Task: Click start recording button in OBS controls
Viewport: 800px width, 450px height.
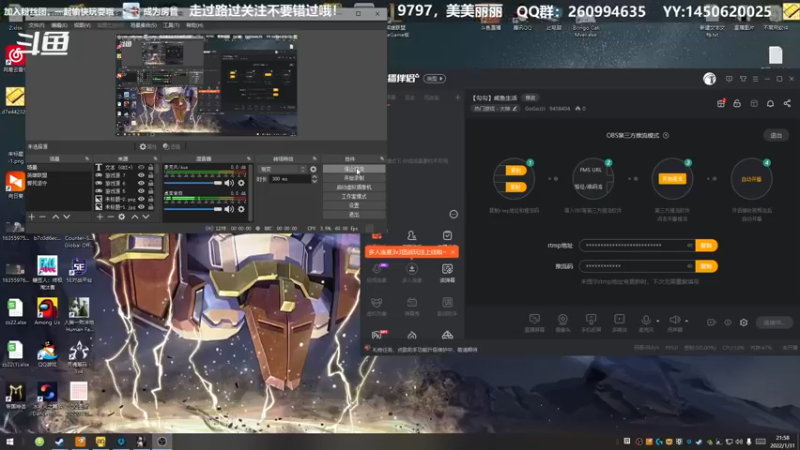Action: coord(354,178)
